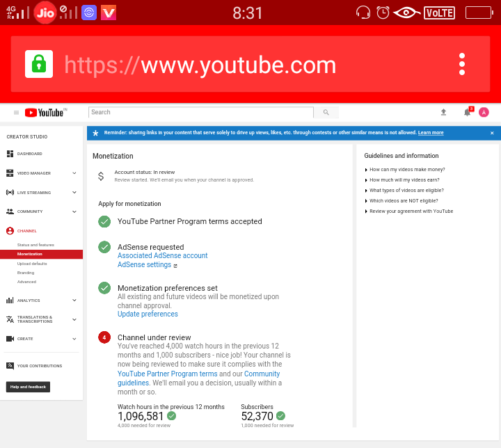Click the Your Contributions icon
Image resolution: width=501 pixels, height=448 pixels.
point(10,366)
